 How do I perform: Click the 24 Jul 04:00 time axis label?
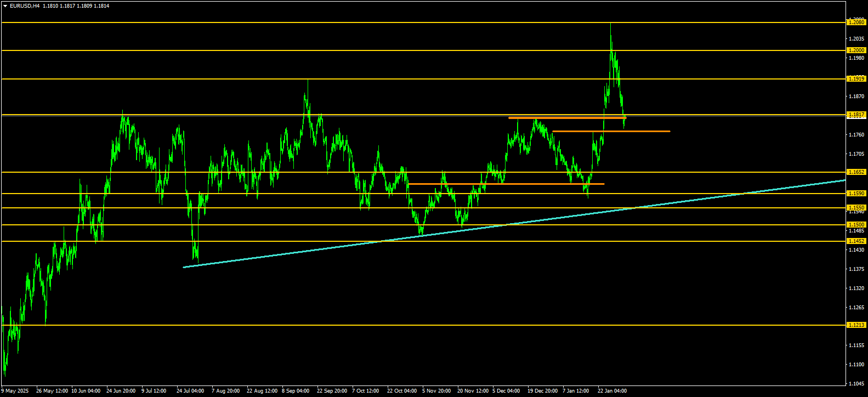point(190,391)
